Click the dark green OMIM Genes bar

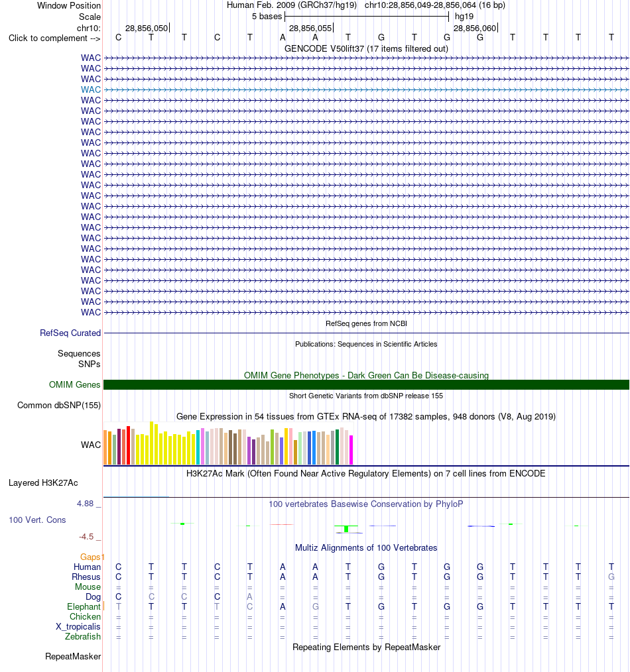(x=366, y=385)
